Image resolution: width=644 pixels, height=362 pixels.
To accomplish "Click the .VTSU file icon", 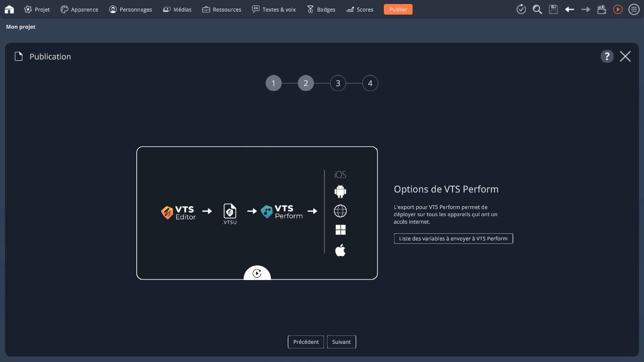I will click(229, 214).
